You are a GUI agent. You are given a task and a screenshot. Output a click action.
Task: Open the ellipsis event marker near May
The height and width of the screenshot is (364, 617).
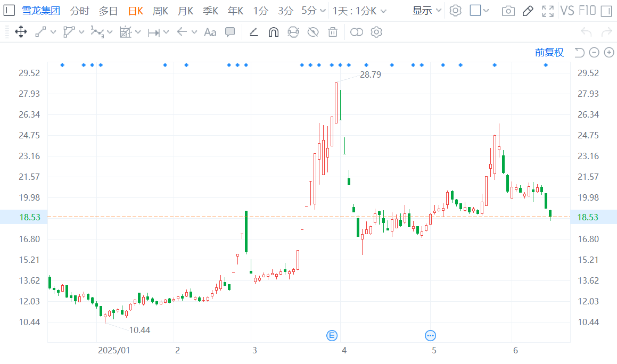tap(431, 336)
